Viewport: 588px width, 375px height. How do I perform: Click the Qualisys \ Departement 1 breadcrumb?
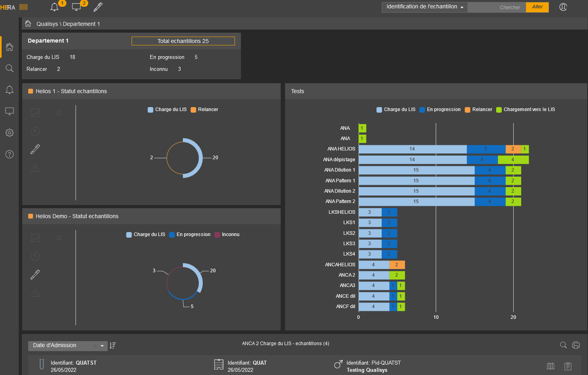coord(68,24)
